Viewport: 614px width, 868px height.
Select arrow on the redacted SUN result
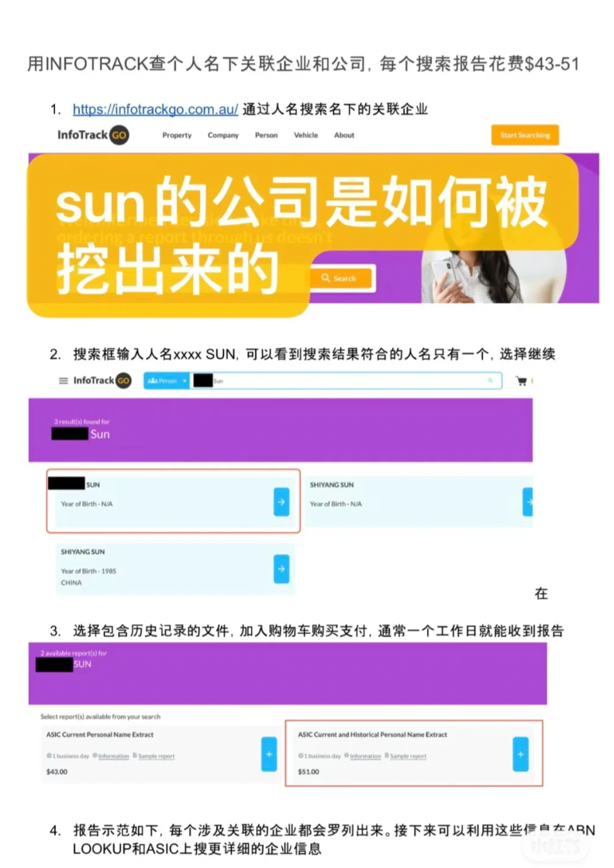pyautogui.click(x=281, y=502)
